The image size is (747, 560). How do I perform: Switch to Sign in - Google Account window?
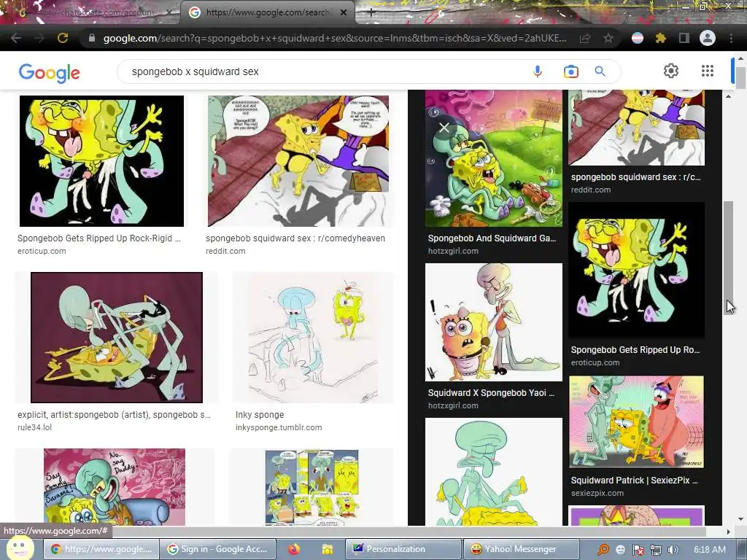click(x=217, y=549)
